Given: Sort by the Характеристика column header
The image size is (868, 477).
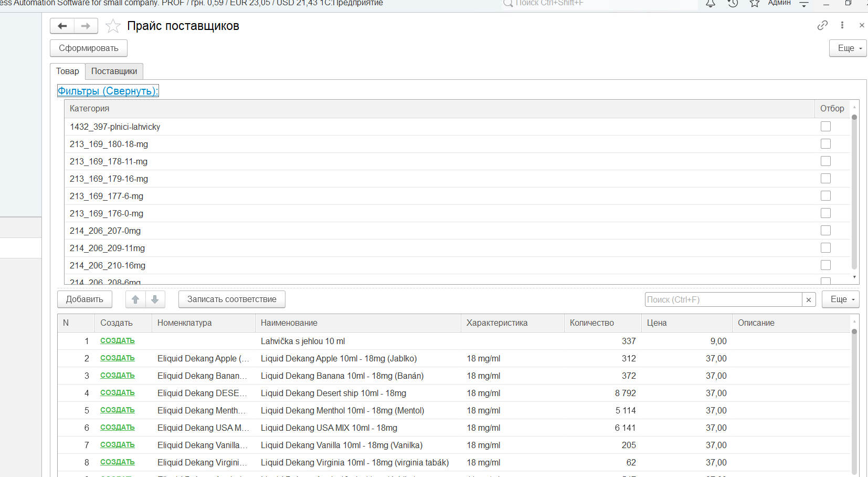Looking at the screenshot, I should tap(513, 323).
